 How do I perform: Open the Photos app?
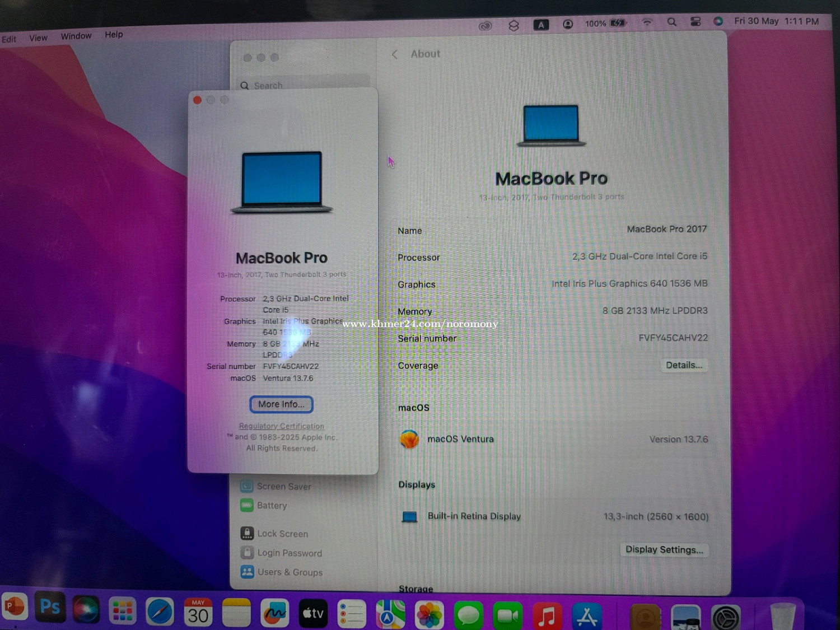(430, 615)
